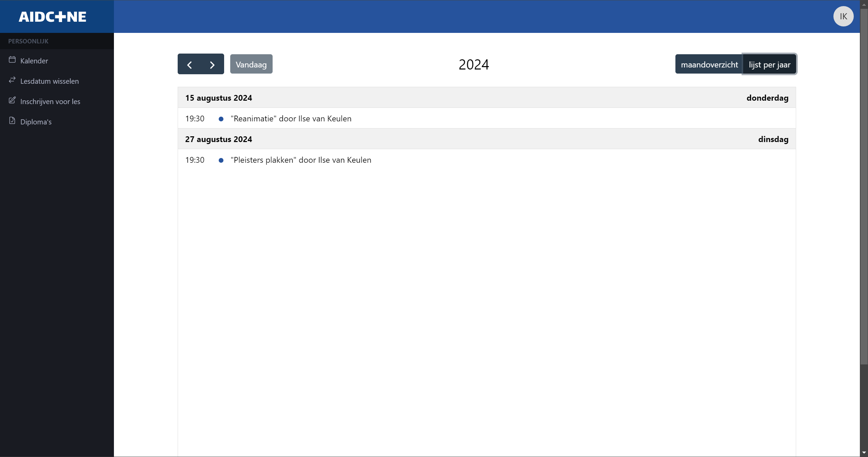Click the AIDCONE logo
Image resolution: width=868 pixels, height=457 pixels.
[53, 17]
